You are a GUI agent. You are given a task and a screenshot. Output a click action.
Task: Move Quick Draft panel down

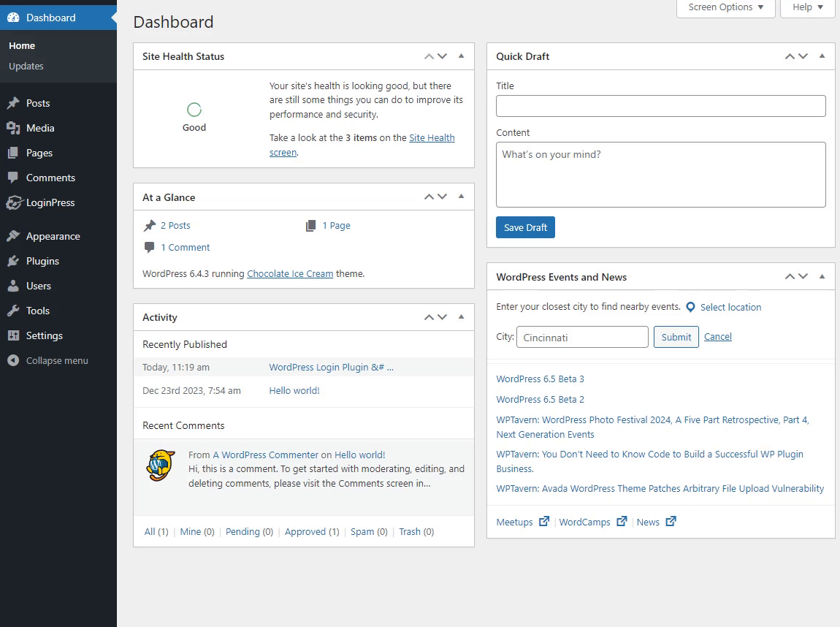803,56
